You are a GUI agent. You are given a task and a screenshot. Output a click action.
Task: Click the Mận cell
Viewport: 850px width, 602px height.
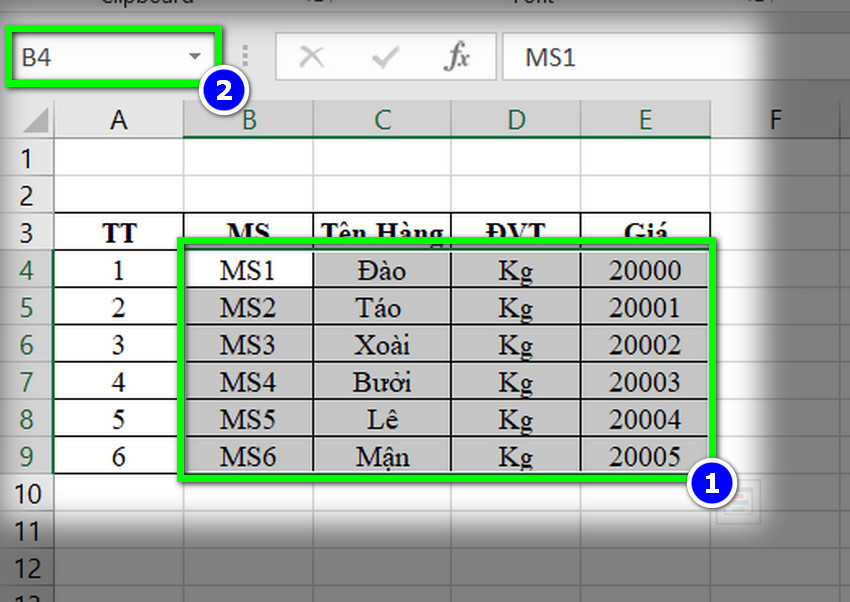[x=382, y=456]
